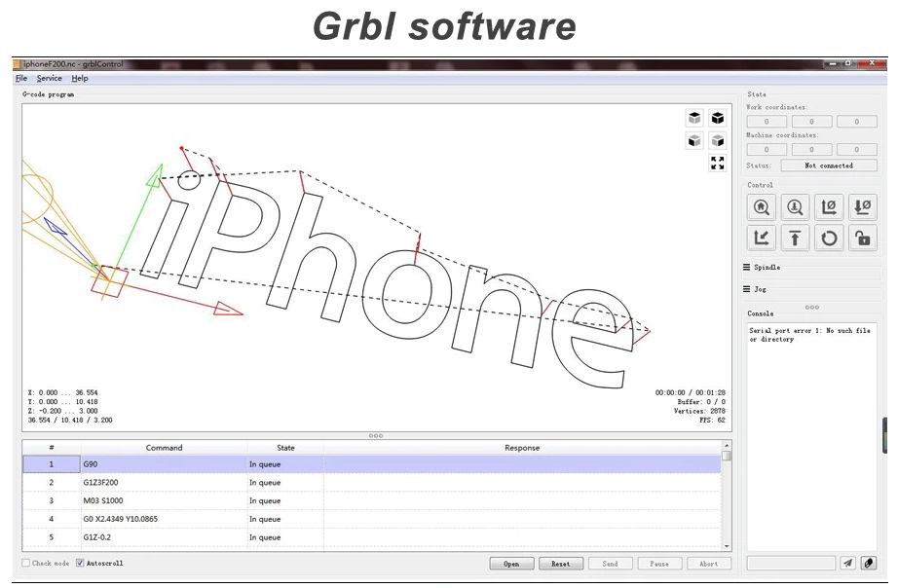
Task: Click the Work coordinates X value field
Action: pos(767,122)
